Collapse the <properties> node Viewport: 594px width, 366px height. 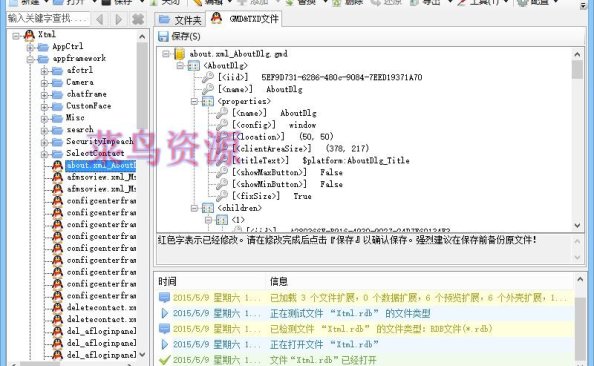tap(194, 101)
